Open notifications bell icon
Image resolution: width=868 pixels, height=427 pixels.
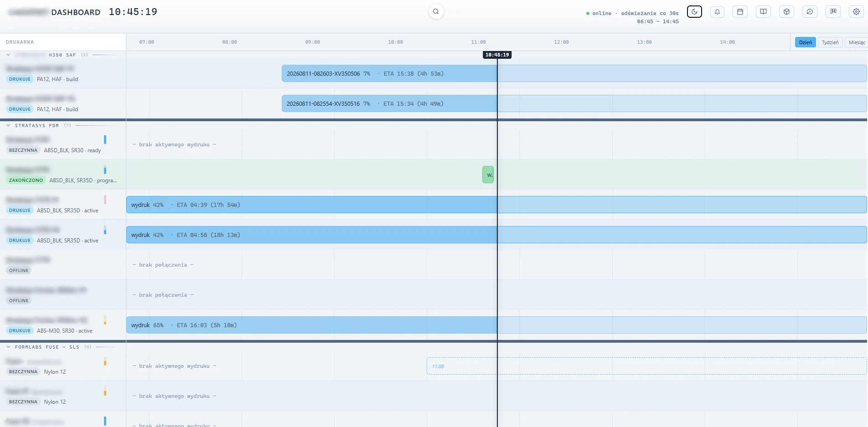click(717, 12)
